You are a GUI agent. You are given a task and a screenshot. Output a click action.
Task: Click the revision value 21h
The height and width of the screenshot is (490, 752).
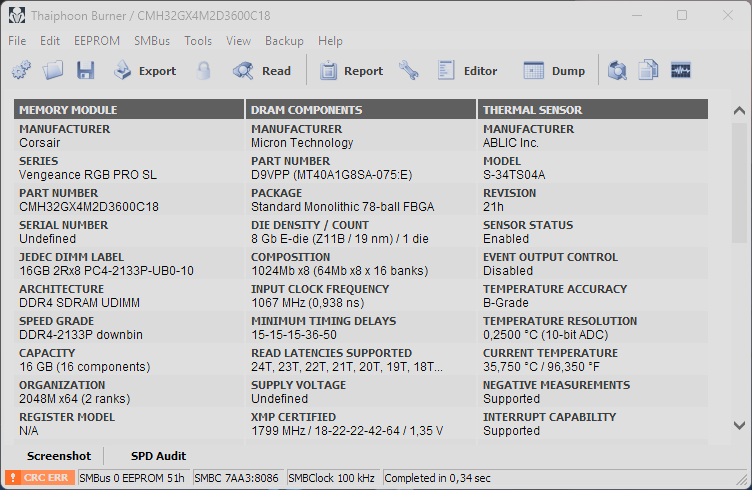click(494, 207)
